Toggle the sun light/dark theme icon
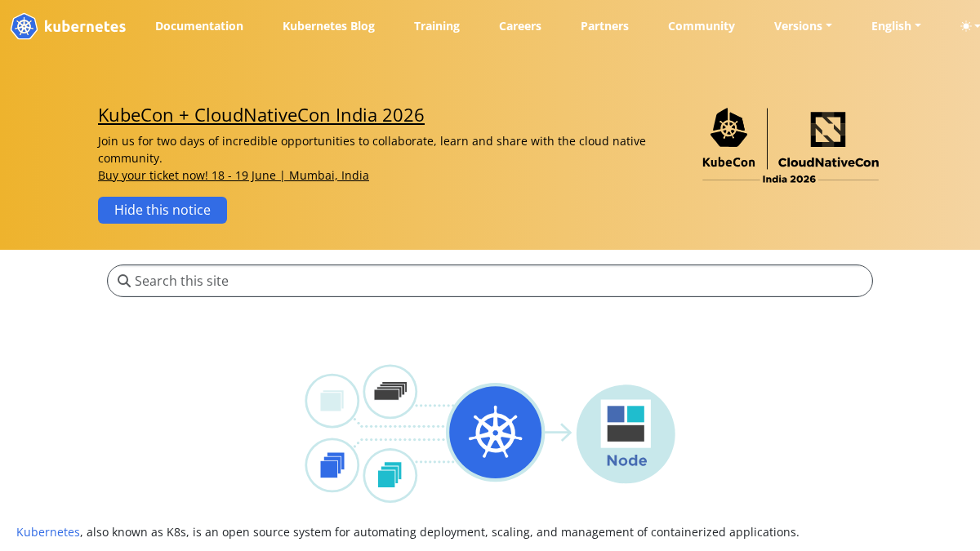Viewport: 980px width, 551px height. pos(967,26)
